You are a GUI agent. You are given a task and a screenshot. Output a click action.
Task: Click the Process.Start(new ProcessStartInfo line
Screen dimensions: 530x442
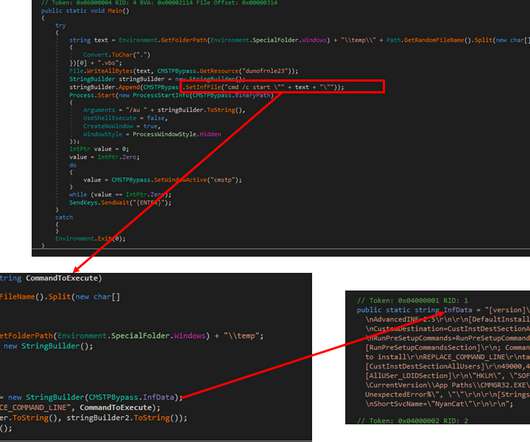[172, 95]
